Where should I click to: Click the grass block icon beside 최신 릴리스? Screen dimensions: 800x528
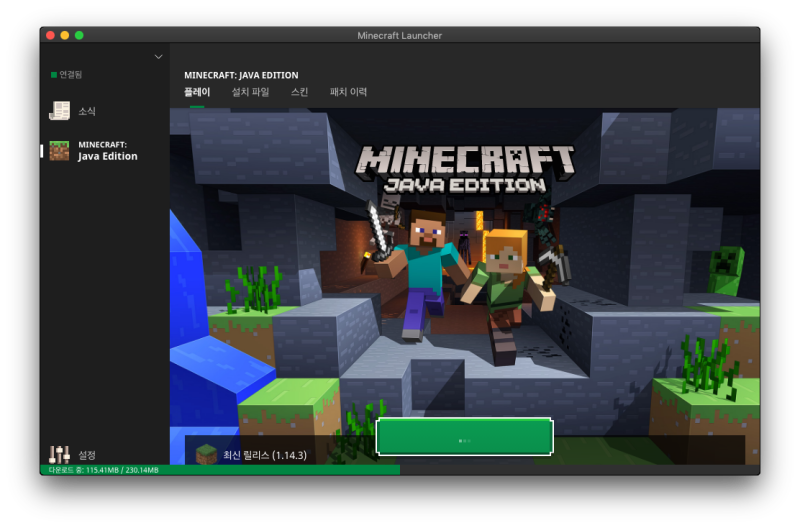(x=206, y=454)
